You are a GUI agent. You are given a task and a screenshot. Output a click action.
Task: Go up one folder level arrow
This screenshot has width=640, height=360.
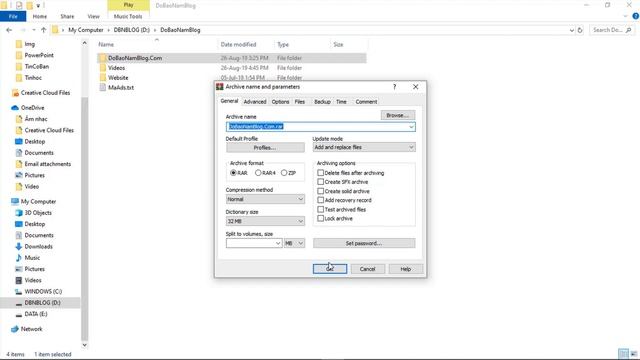43,30
